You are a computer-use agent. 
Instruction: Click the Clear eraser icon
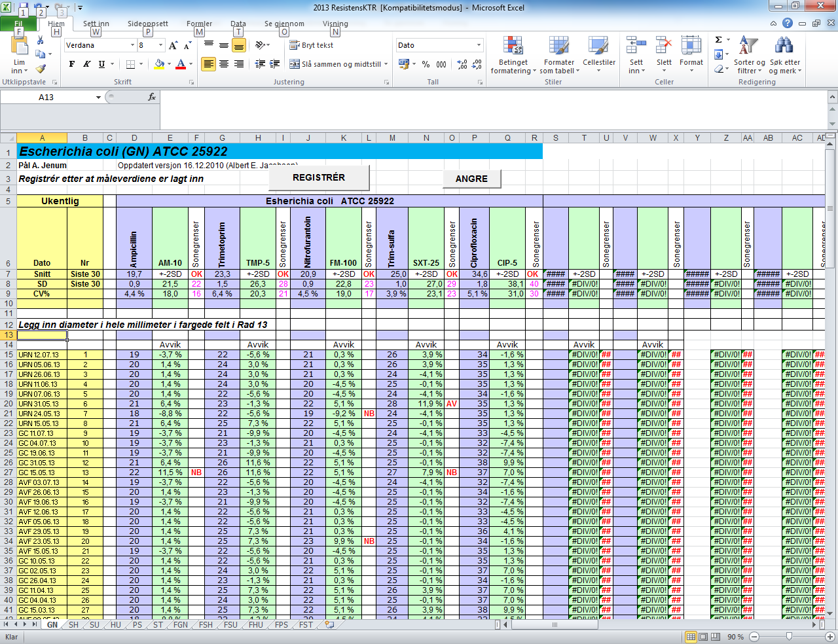pyautogui.click(x=718, y=69)
